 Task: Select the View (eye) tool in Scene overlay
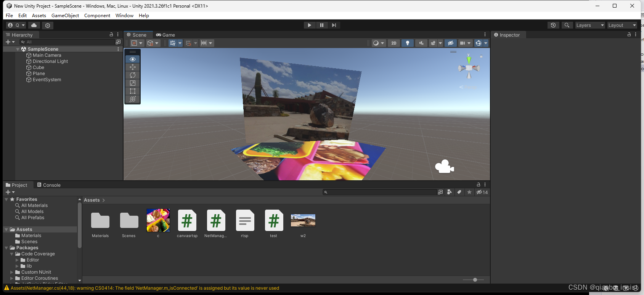tap(133, 59)
